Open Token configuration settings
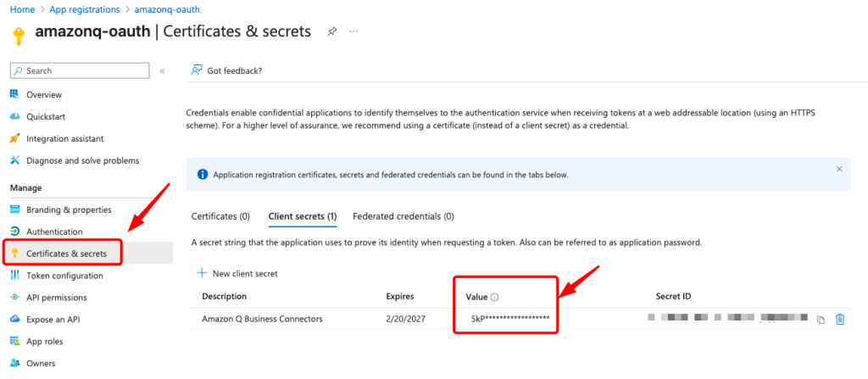Image resolution: width=868 pixels, height=379 pixels. click(x=64, y=276)
